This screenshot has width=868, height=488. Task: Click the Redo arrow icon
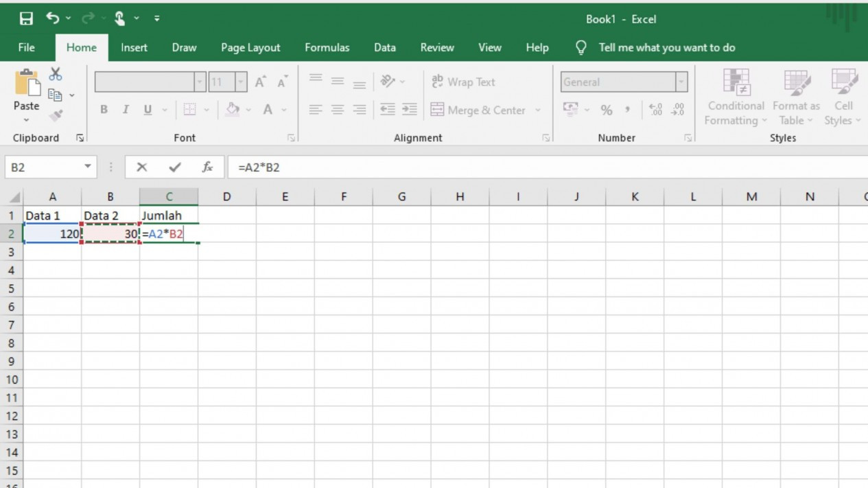pyautogui.click(x=89, y=19)
